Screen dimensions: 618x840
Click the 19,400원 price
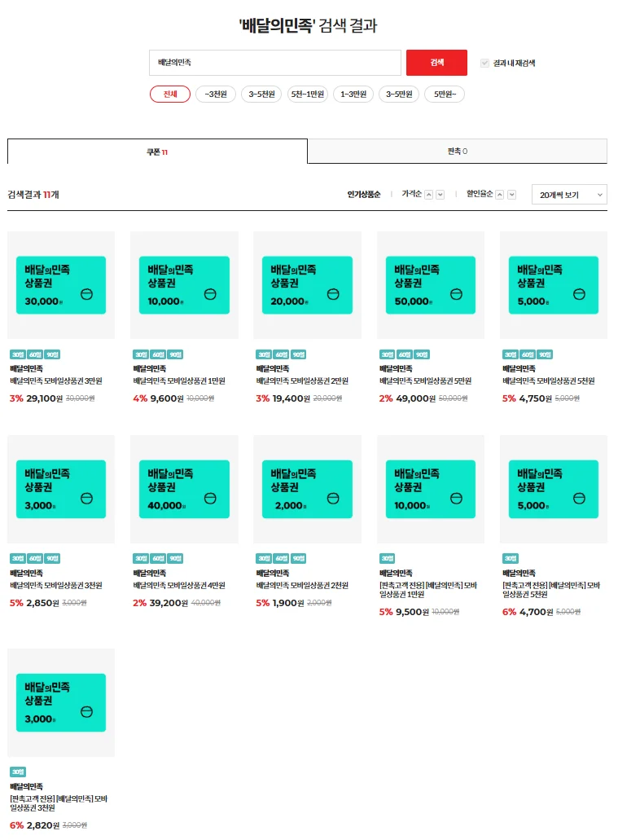(291, 398)
